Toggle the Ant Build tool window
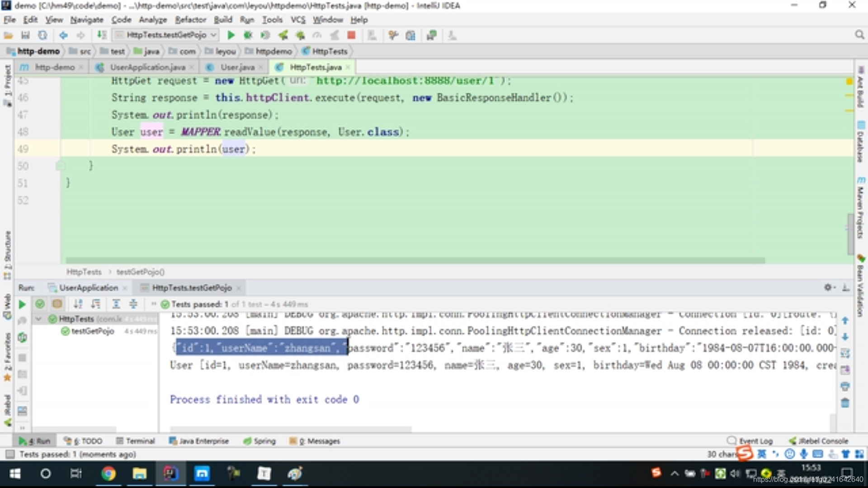The height and width of the screenshot is (488, 868). pyautogui.click(x=861, y=87)
